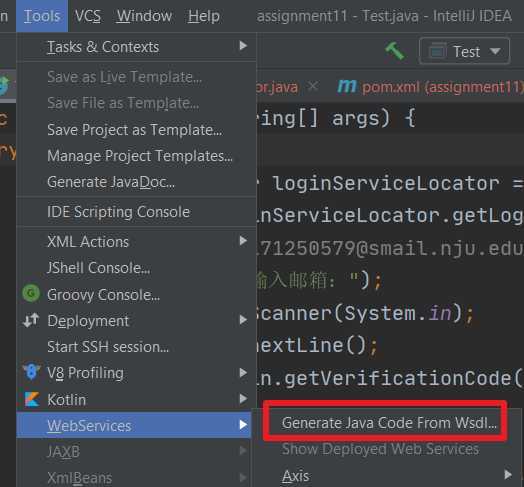The width and height of the screenshot is (524, 487).
Task: Open the Window menu
Action: [x=144, y=16]
